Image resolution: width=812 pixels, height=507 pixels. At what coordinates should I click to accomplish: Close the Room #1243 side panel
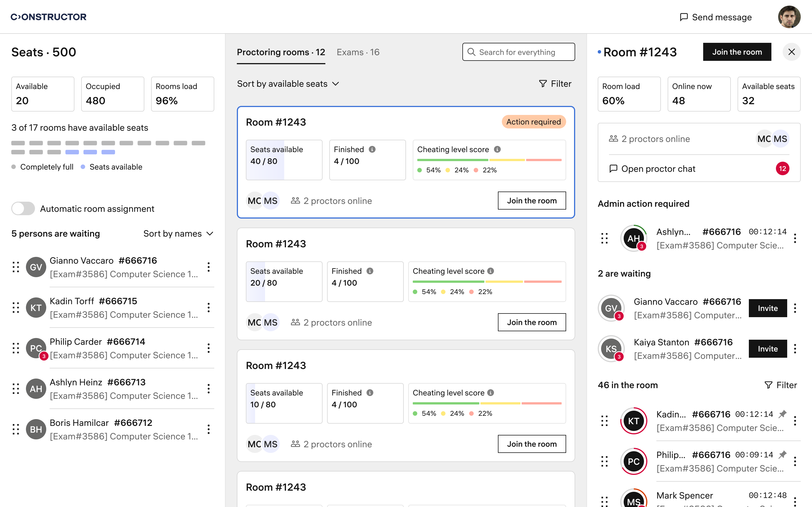791,52
